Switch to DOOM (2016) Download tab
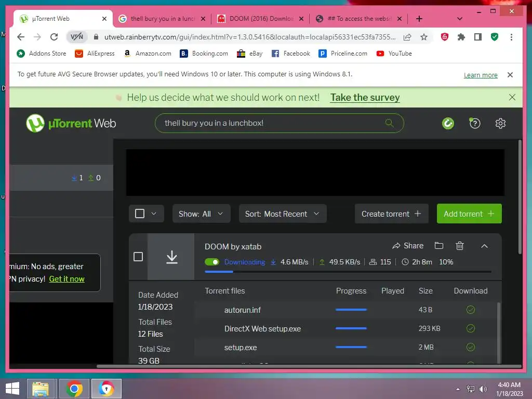Screen dimensions: 532x399 click(x=260, y=19)
